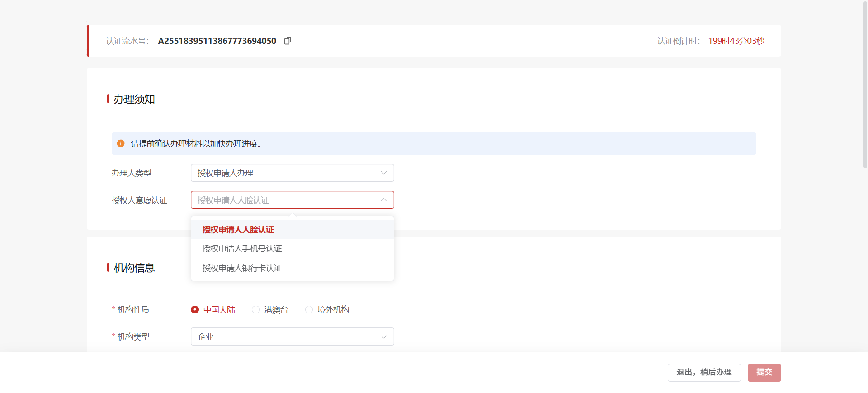The height and width of the screenshot is (393, 868).
Task: Select 港澳台 radio button
Action: tap(256, 309)
